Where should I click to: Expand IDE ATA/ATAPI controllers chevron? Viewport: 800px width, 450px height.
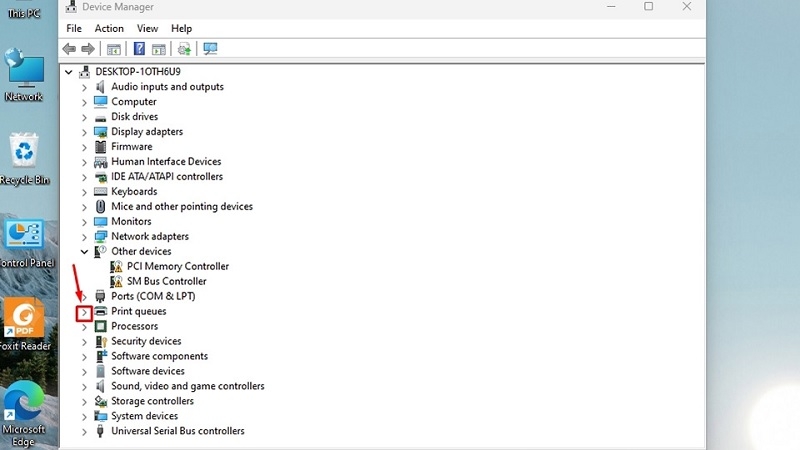84,177
